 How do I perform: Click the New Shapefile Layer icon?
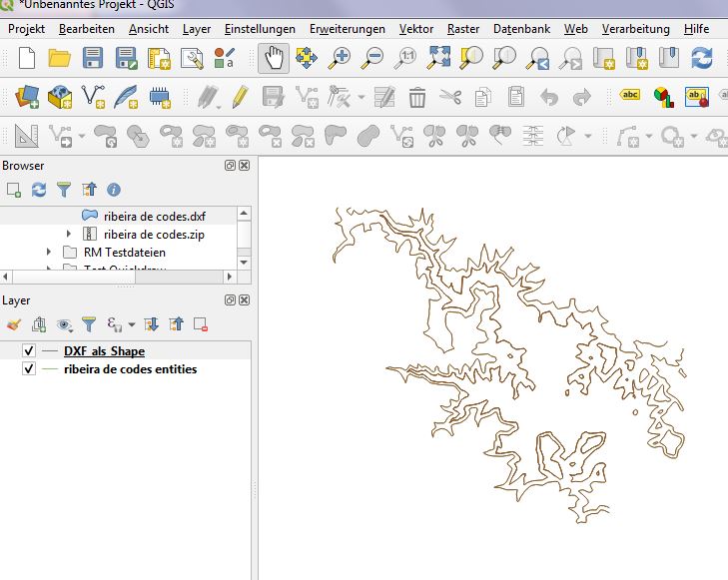(x=93, y=97)
